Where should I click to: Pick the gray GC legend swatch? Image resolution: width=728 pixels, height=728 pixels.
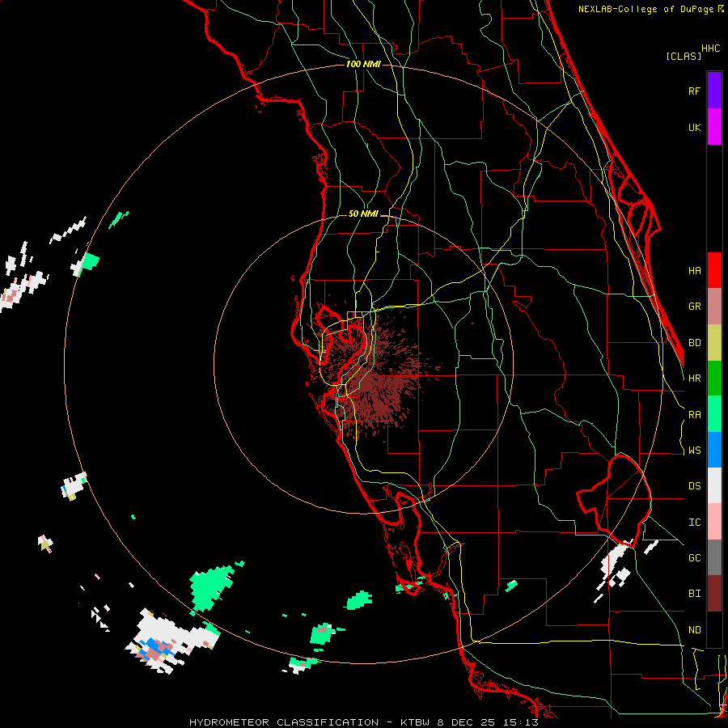(714, 557)
